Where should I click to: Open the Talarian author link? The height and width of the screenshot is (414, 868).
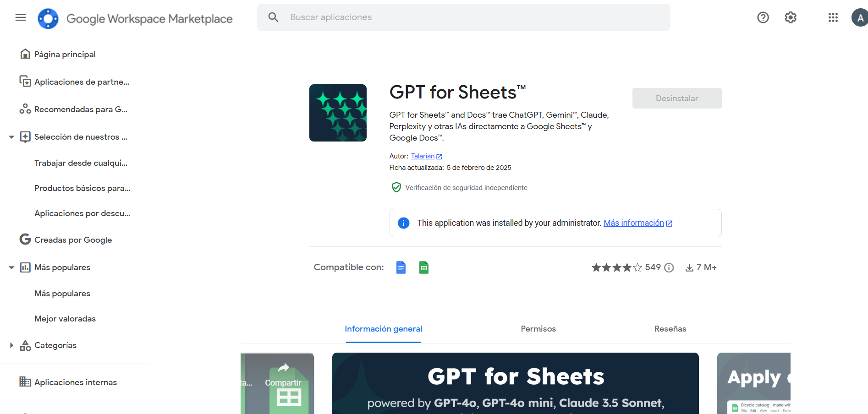423,156
